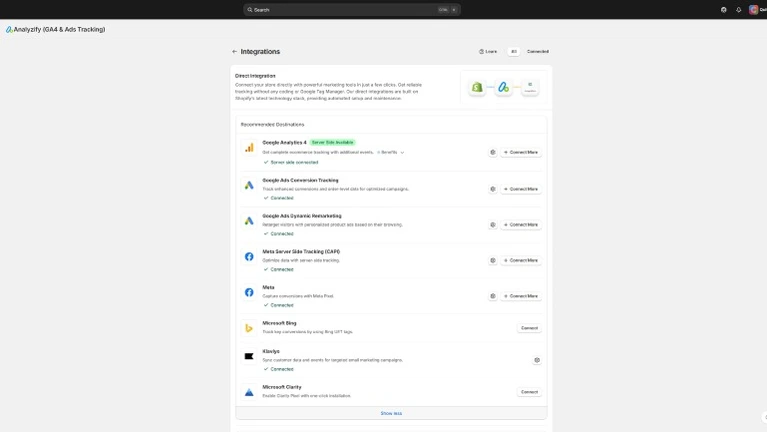Click Connect More for Google Analytics 4
Viewport: 767px width, 432px height.
(x=520, y=152)
